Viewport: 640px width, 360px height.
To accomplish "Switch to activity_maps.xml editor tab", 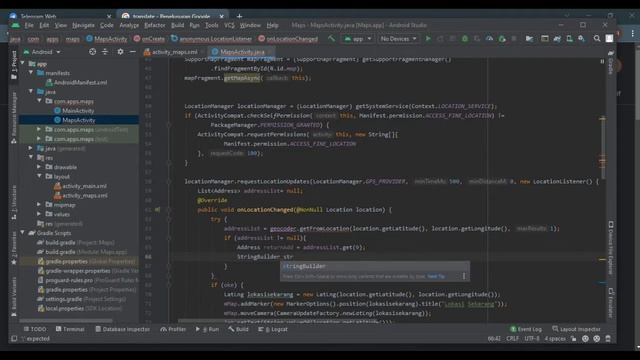I will (171, 52).
